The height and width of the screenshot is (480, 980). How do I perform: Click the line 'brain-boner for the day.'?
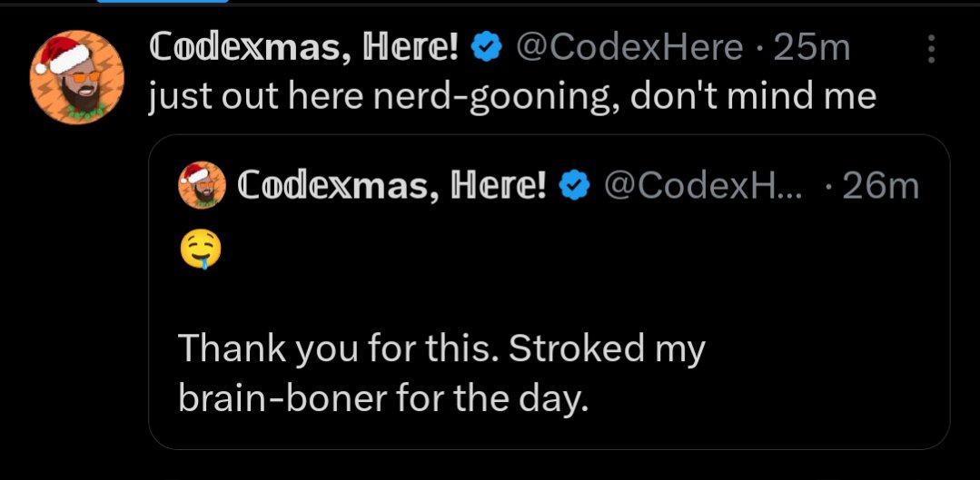coord(384,399)
